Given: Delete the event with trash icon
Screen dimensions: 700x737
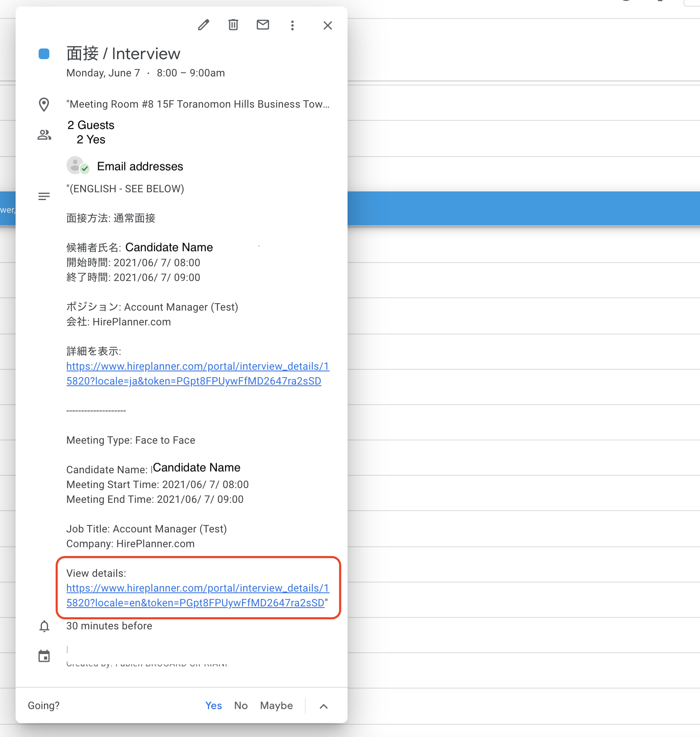Looking at the screenshot, I should tap(233, 25).
